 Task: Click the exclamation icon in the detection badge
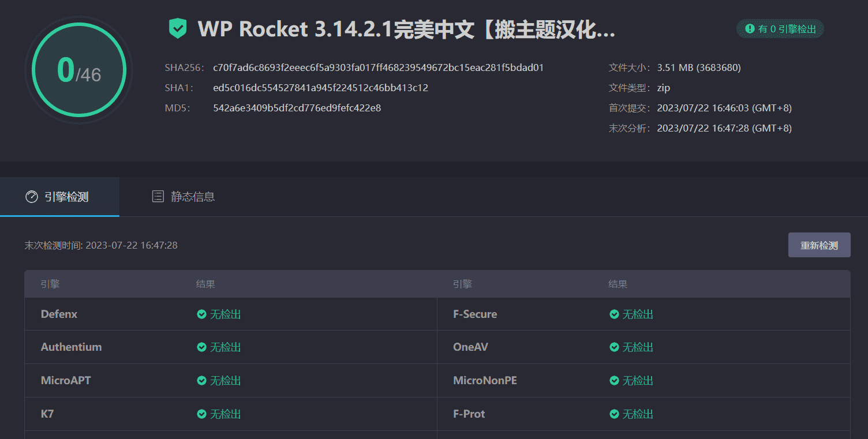tap(750, 29)
